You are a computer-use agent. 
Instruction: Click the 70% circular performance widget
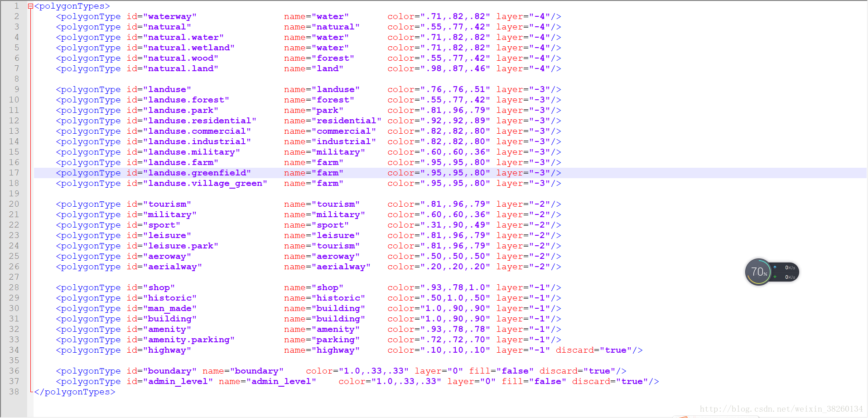(758, 271)
